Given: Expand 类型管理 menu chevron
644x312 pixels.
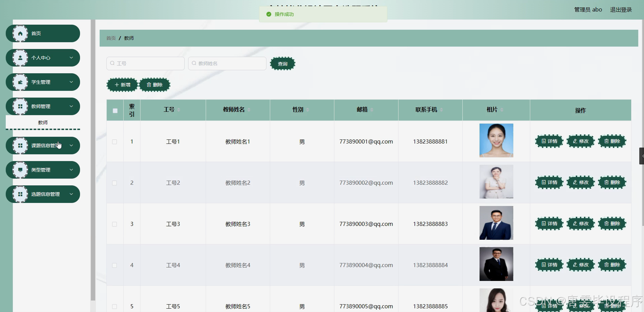Looking at the screenshot, I should point(71,170).
